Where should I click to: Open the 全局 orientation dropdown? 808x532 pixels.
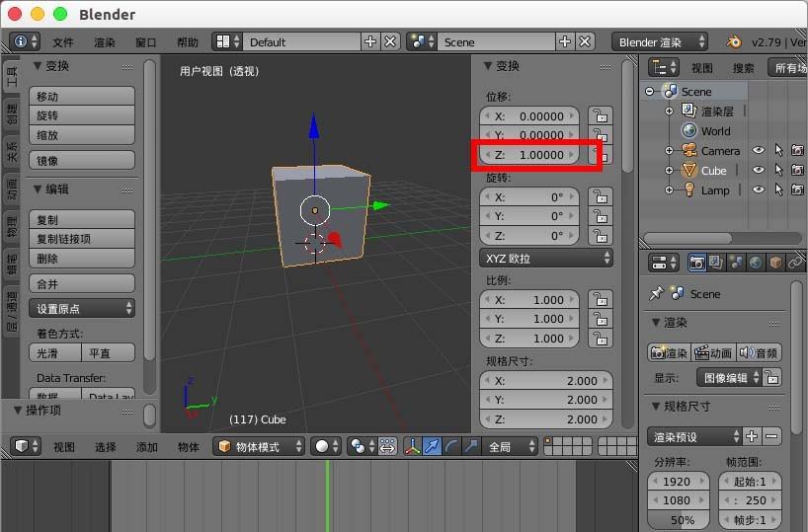510,446
